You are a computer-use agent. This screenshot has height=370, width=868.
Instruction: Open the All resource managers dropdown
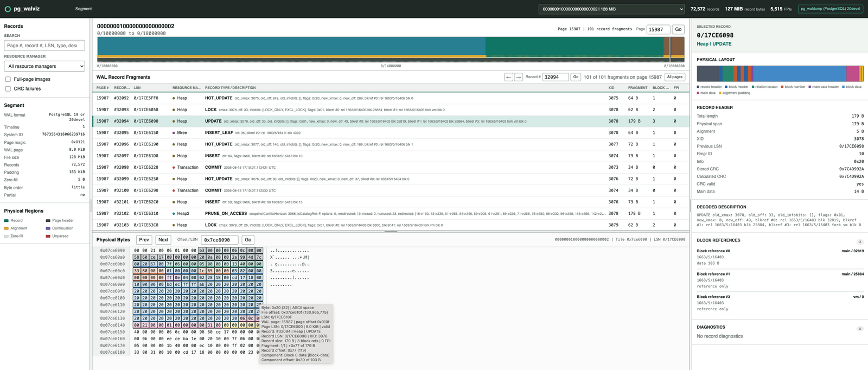(x=44, y=66)
